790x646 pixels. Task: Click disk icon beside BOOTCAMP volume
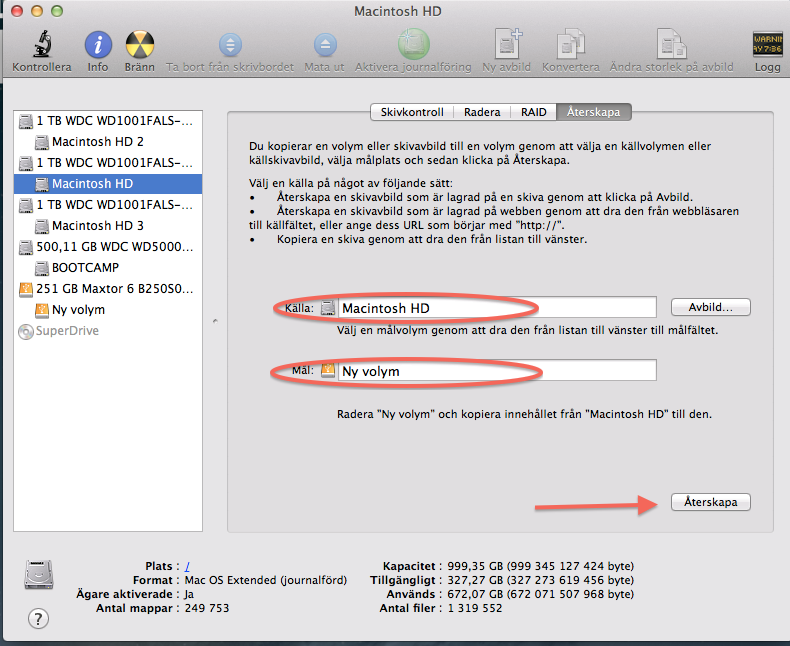(x=42, y=268)
